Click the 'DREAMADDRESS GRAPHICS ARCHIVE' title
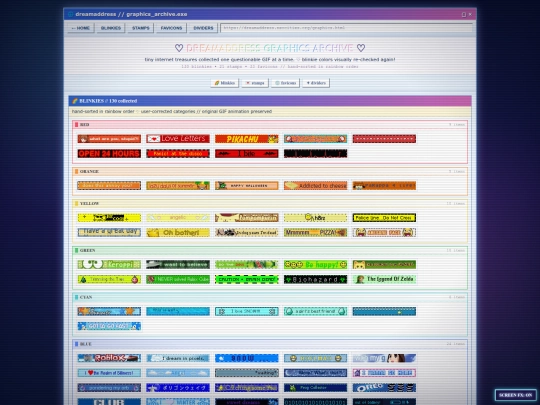This screenshot has width=540, height=405. (x=270, y=48)
